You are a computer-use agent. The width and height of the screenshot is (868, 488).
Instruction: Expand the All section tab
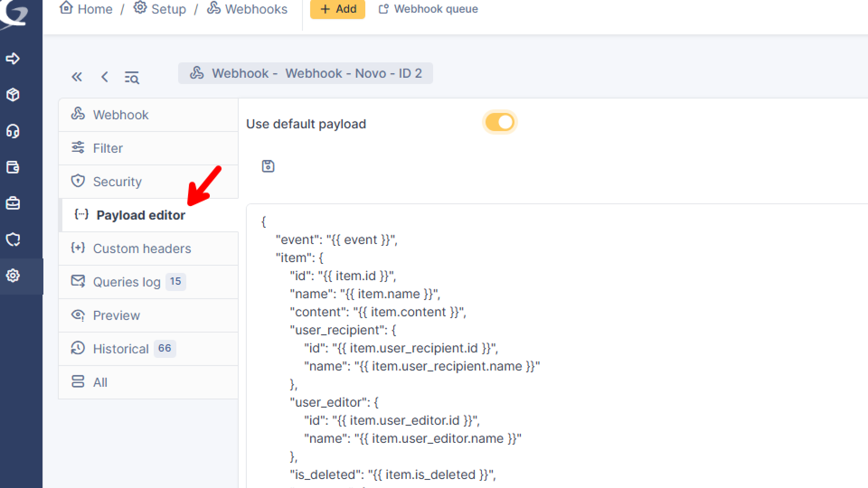(x=100, y=382)
